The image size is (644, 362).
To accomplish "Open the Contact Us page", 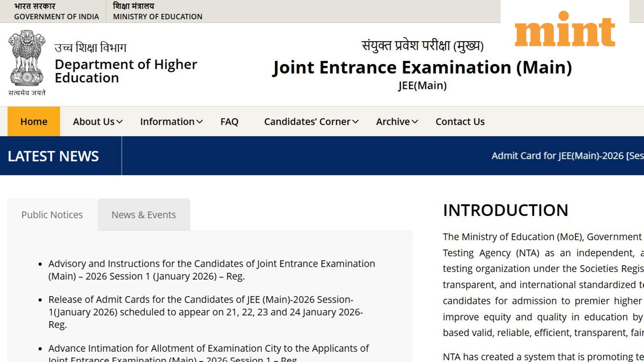I will [460, 121].
